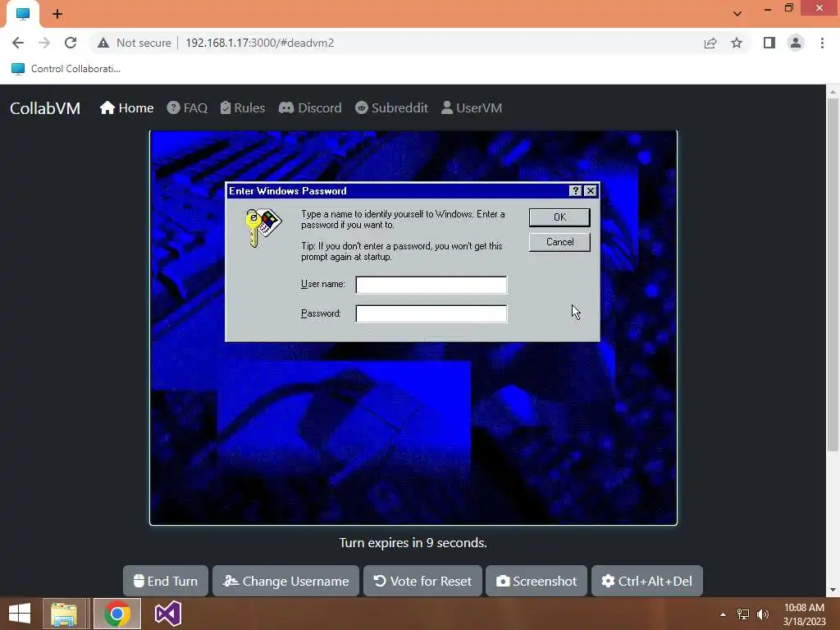Click the page vertical scrollbar thumb
The height and width of the screenshot is (630, 840).
coord(833,274)
